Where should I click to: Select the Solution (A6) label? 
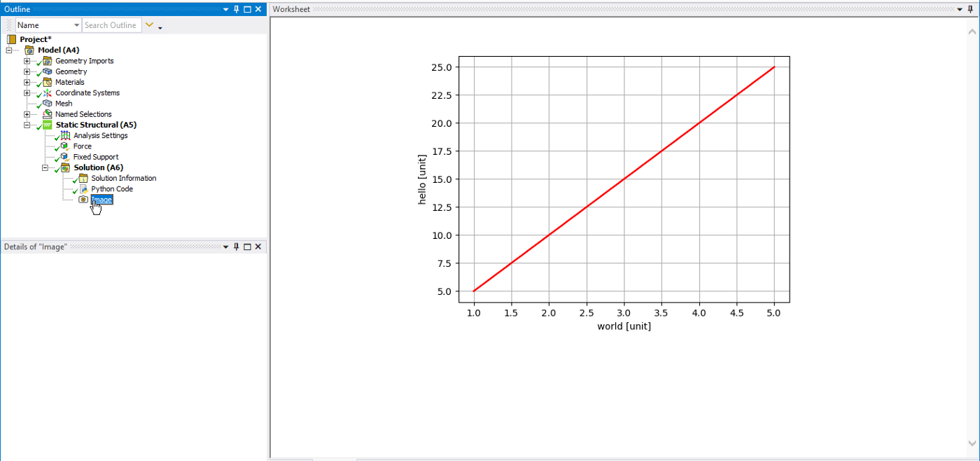(99, 167)
